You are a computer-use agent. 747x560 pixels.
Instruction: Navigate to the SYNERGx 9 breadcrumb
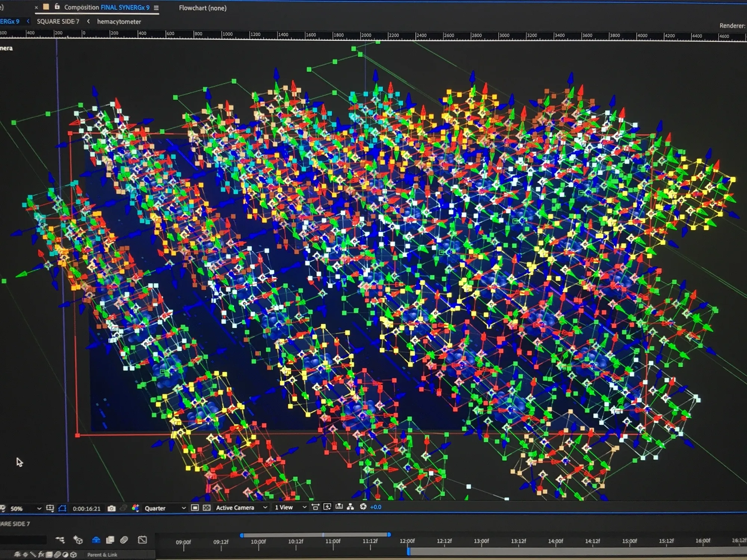coord(10,22)
